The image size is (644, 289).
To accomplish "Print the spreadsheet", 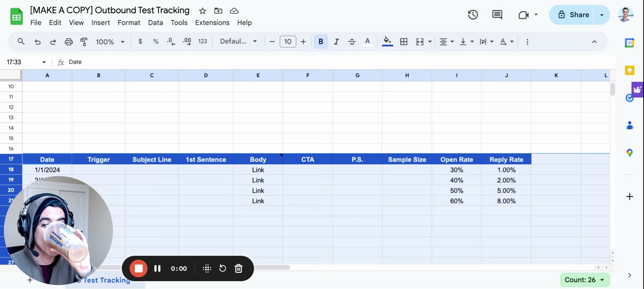I will pyautogui.click(x=69, y=42).
